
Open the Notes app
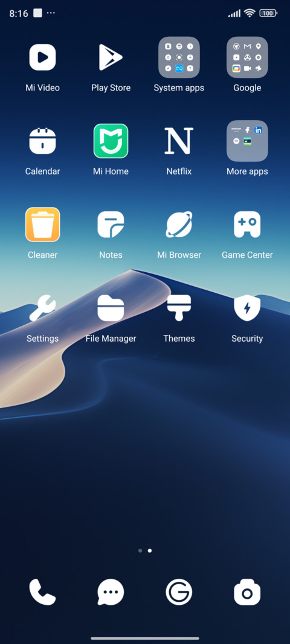[x=111, y=225]
